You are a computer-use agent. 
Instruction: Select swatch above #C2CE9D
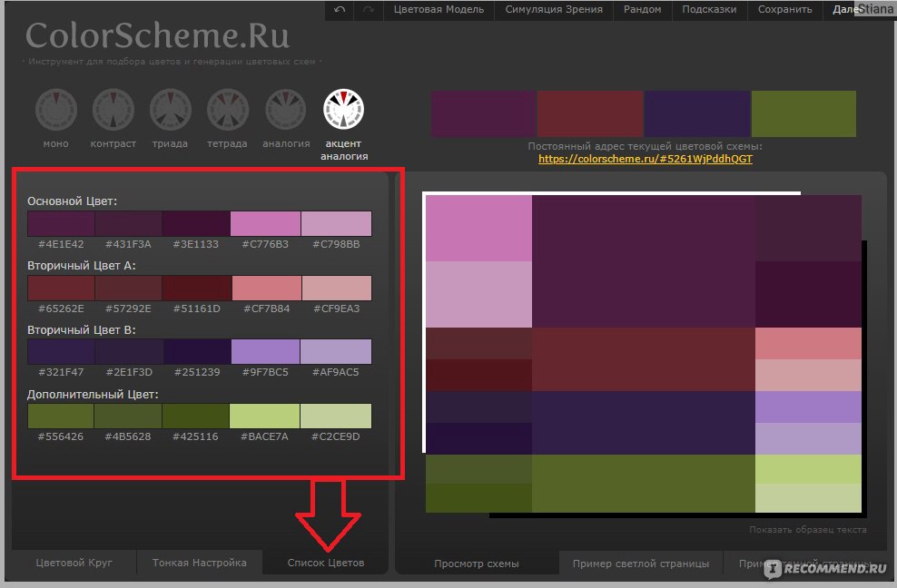pyautogui.click(x=336, y=416)
